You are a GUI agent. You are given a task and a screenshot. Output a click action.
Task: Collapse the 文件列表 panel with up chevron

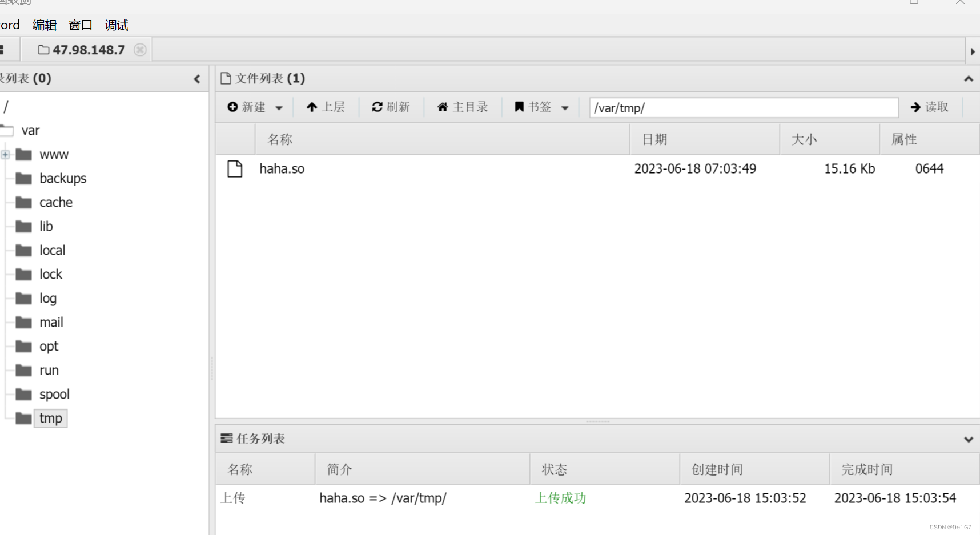tap(968, 79)
